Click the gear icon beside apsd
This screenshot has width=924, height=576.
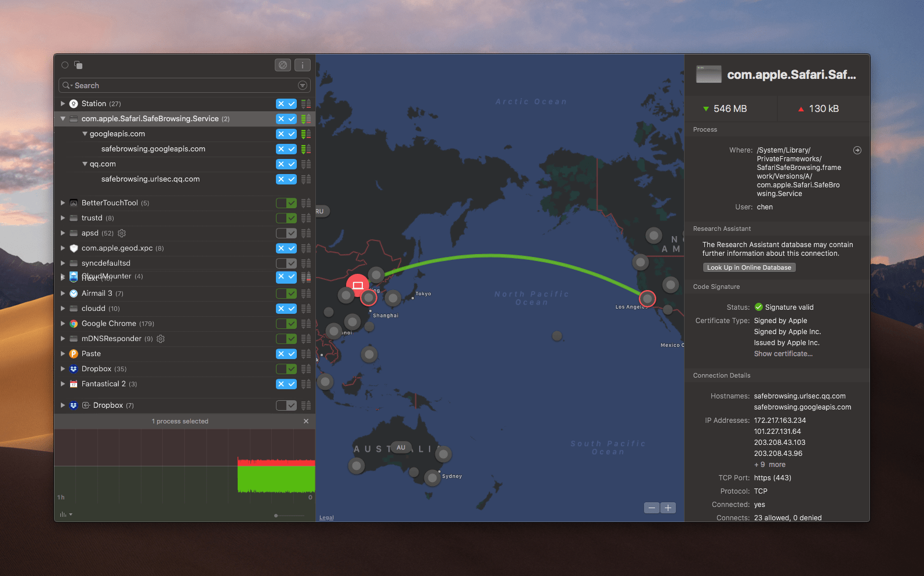pos(122,233)
